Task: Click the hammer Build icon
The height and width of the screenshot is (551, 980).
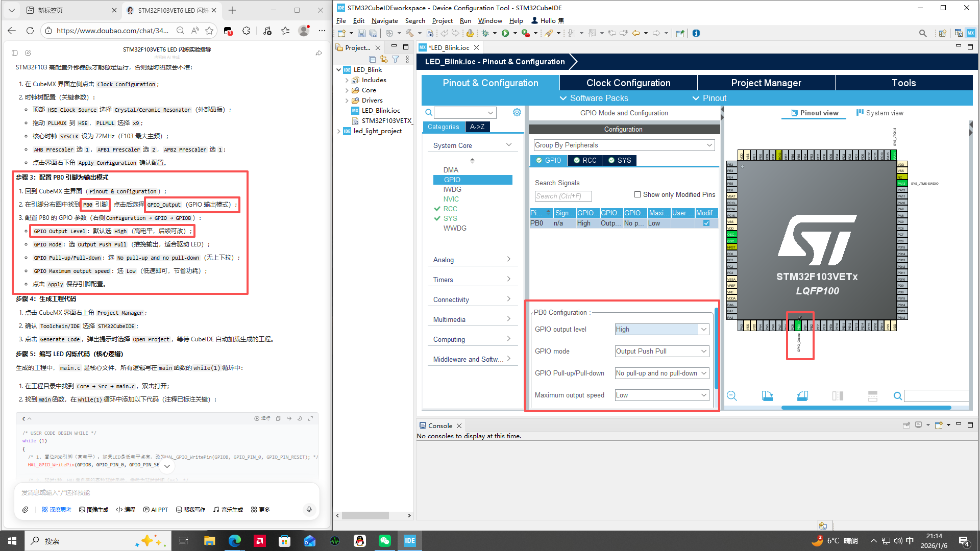Action: coord(409,34)
